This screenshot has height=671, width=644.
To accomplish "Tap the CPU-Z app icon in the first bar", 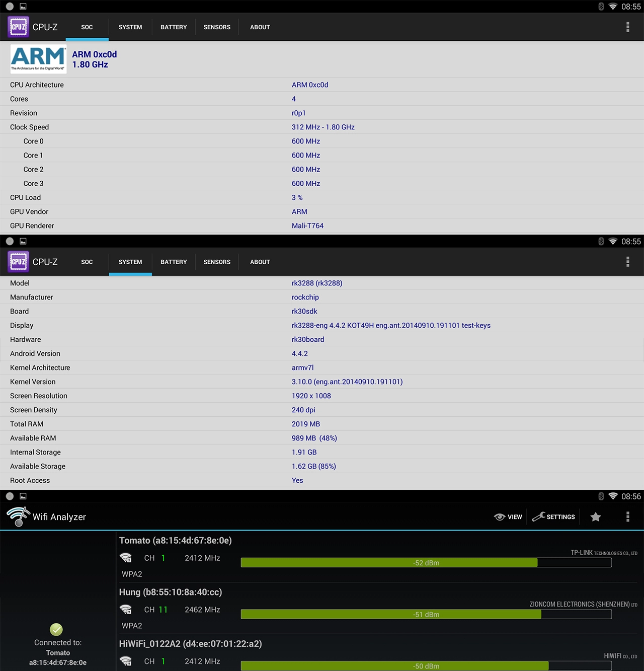I will [x=18, y=27].
